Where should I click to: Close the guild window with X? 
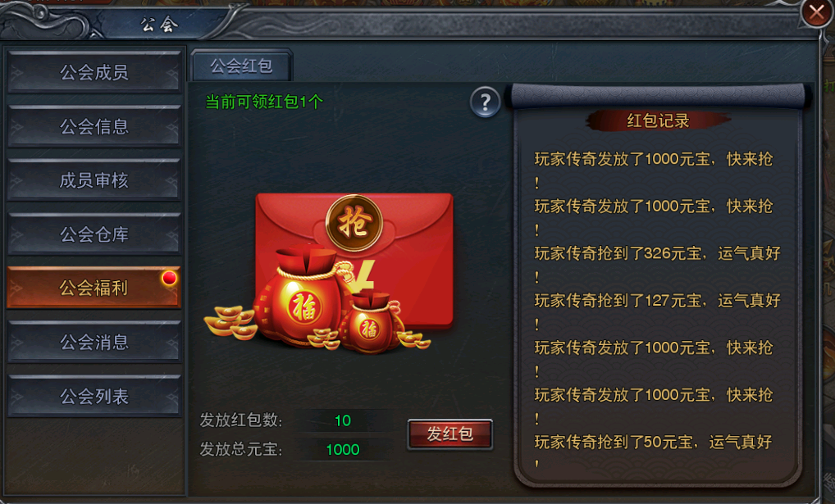pyautogui.click(x=816, y=12)
